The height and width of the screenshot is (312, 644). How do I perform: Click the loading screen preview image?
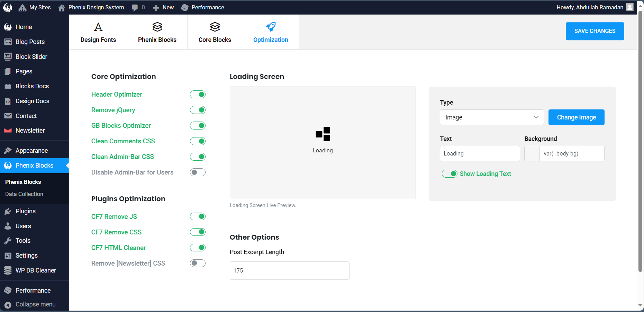point(323,134)
